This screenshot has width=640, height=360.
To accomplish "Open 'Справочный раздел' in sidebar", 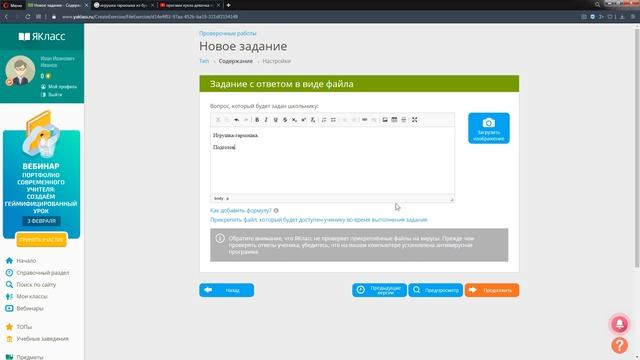I will [x=42, y=272].
